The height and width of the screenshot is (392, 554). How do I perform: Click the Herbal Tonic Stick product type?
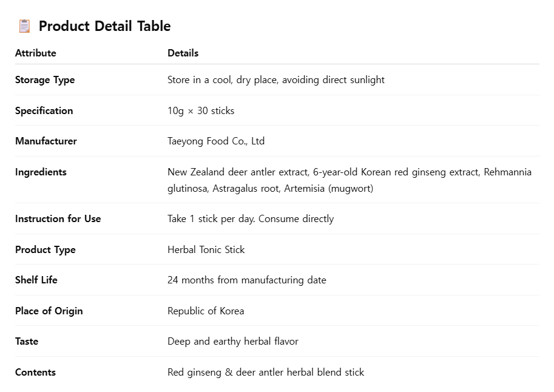coord(206,249)
